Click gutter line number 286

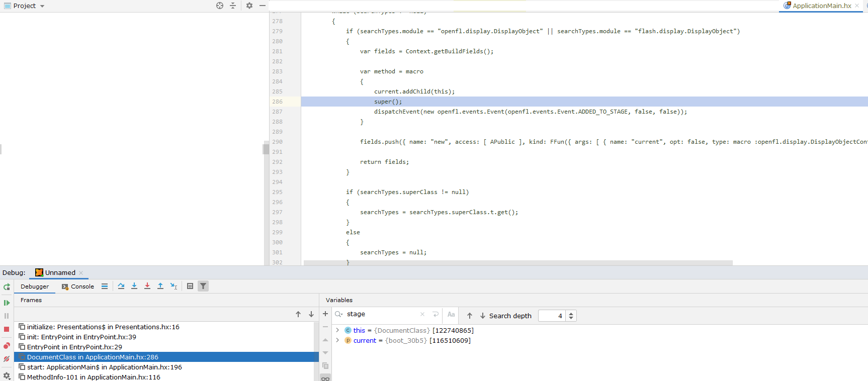278,102
